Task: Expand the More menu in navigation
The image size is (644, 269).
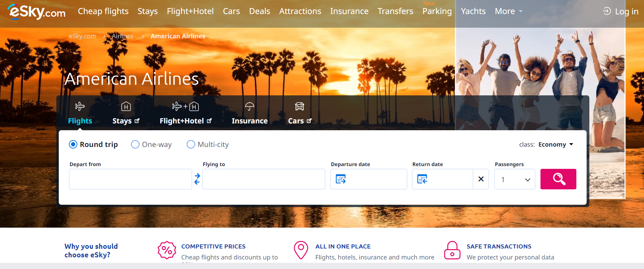Action: click(509, 11)
